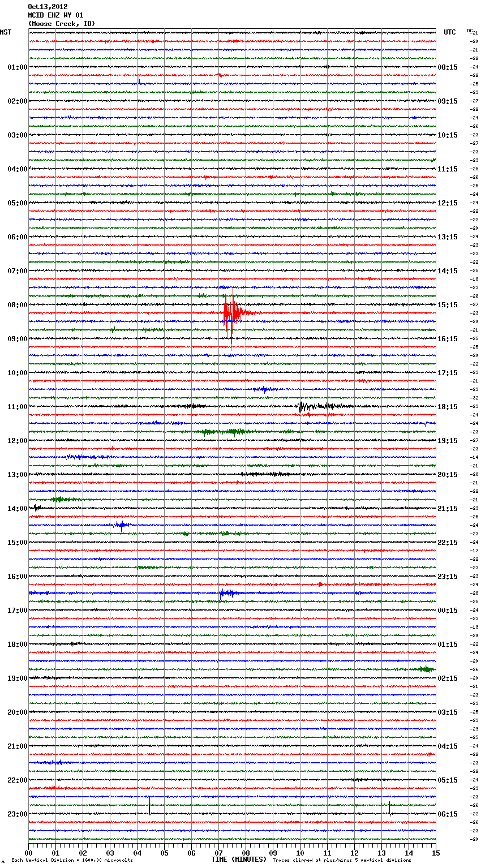The image size is (481, 868).
Task: Click the 20:15 UTC time label
Action: click(448, 475)
